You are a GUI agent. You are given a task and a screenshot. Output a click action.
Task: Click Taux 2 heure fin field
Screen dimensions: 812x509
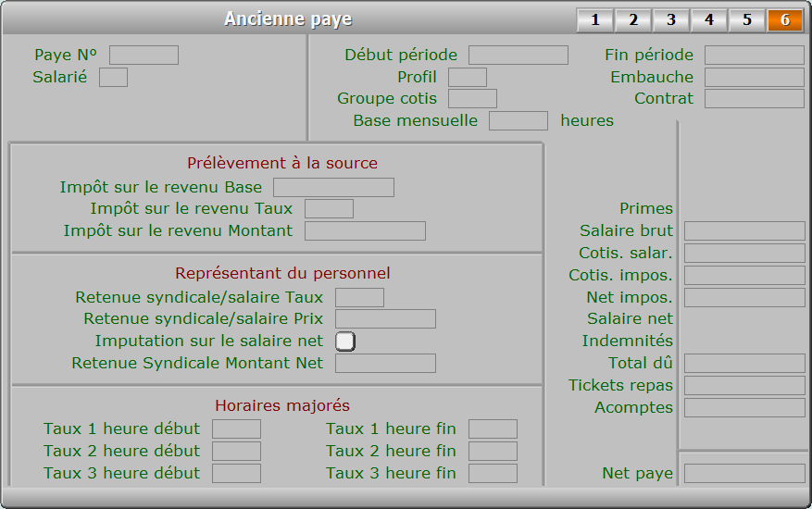click(x=493, y=451)
